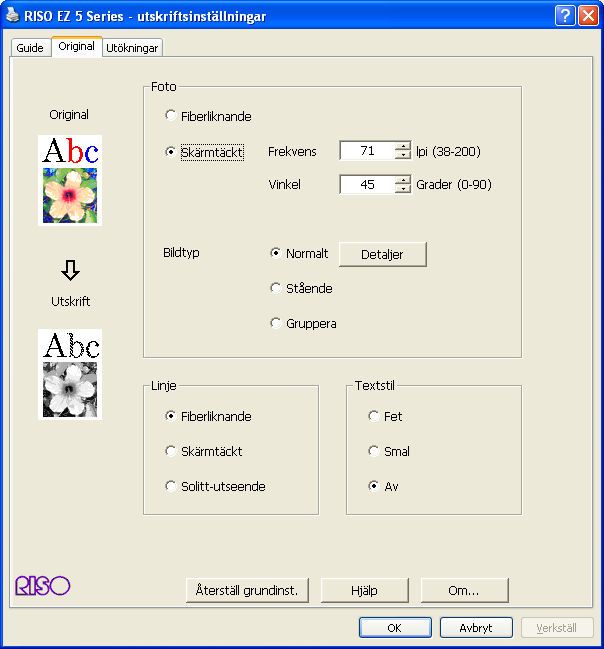
Task: Decrease Frekvens with down spinner arrow
Action: click(402, 155)
